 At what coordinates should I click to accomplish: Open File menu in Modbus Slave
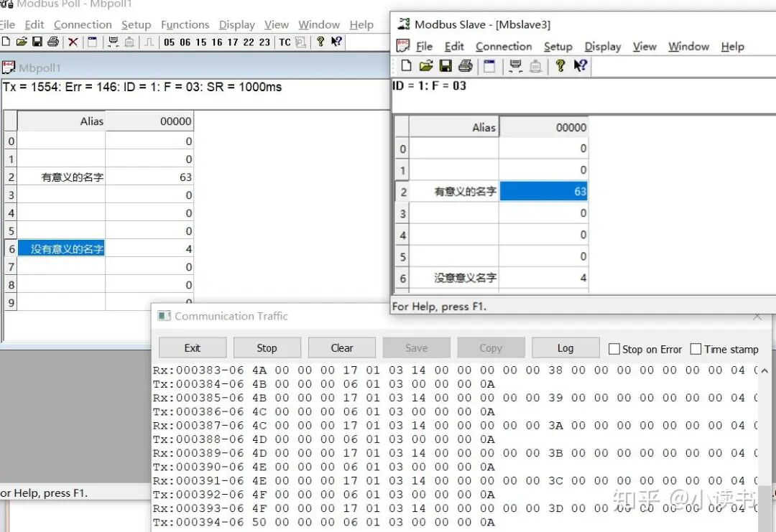click(x=424, y=47)
